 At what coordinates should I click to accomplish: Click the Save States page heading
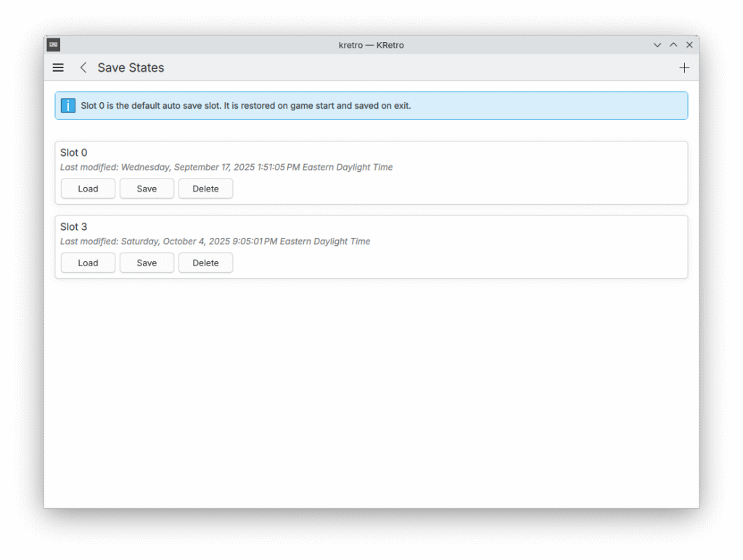pyautogui.click(x=131, y=67)
